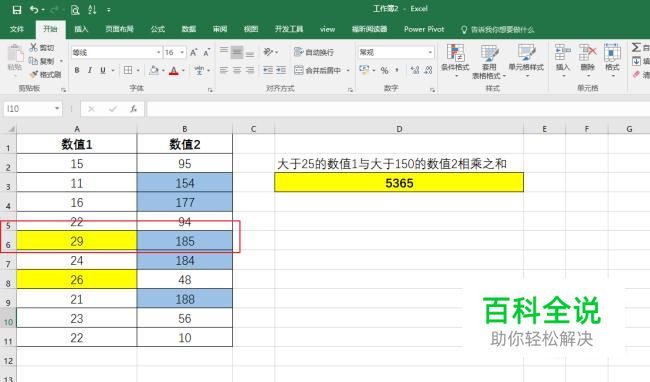Open the font name dropdown
Screen dimensions: 650x382
(x=158, y=53)
